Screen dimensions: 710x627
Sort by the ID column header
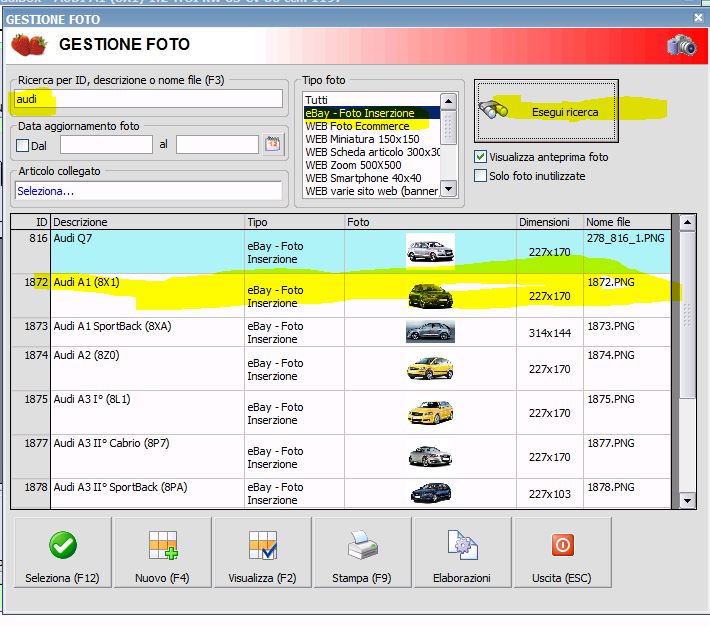31,222
